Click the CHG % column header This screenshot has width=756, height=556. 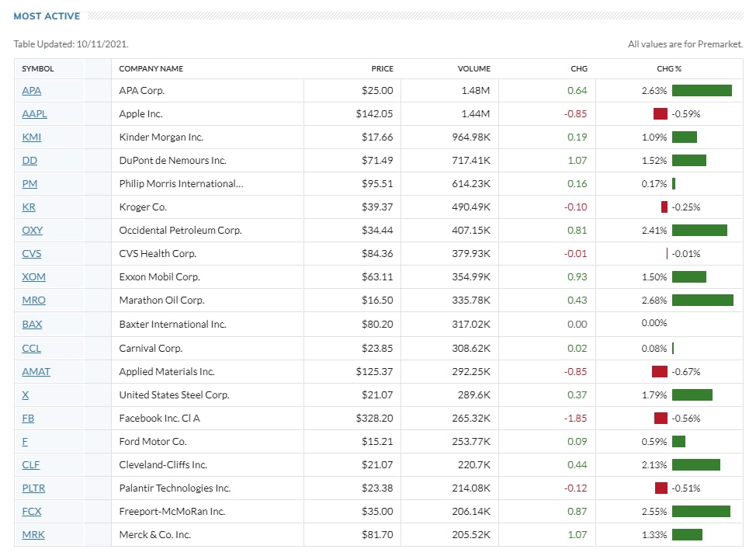point(669,69)
